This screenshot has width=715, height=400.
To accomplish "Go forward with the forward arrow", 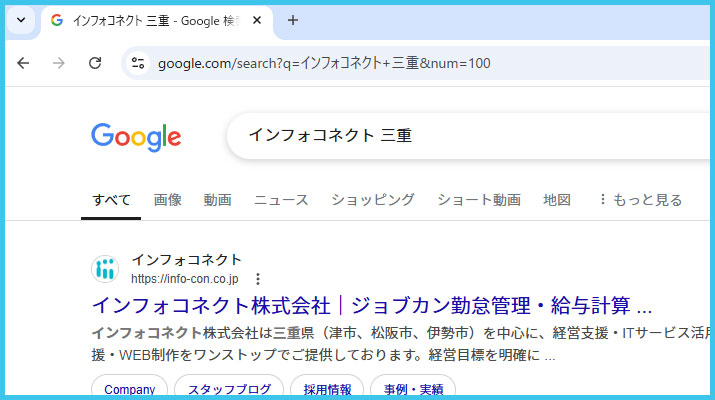I will (x=59, y=63).
